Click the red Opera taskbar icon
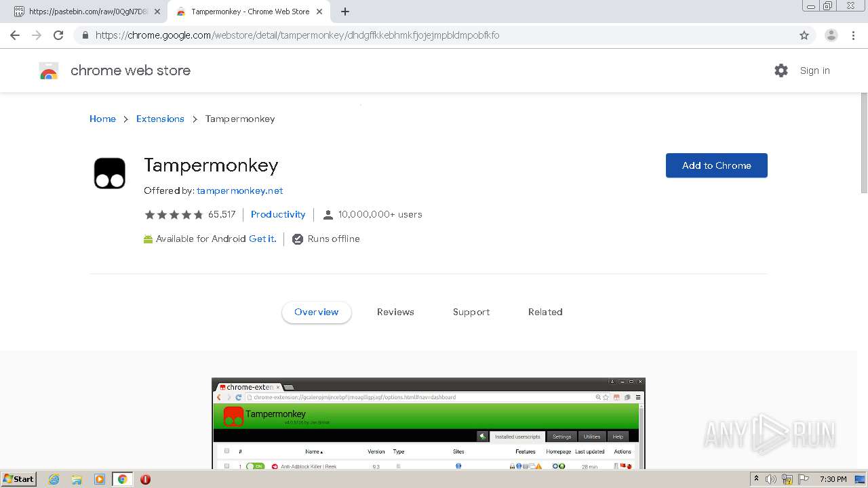Viewport: 868px width, 488px height. click(x=145, y=479)
